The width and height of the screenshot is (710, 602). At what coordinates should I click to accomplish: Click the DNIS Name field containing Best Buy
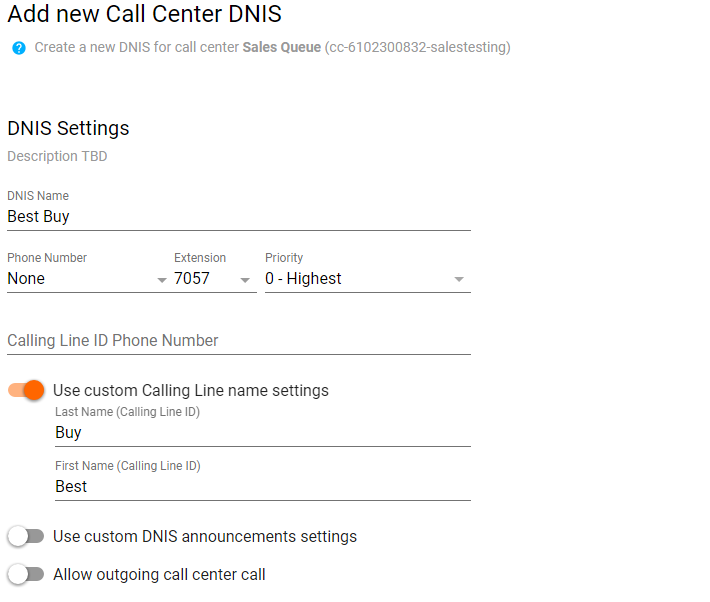(238, 216)
